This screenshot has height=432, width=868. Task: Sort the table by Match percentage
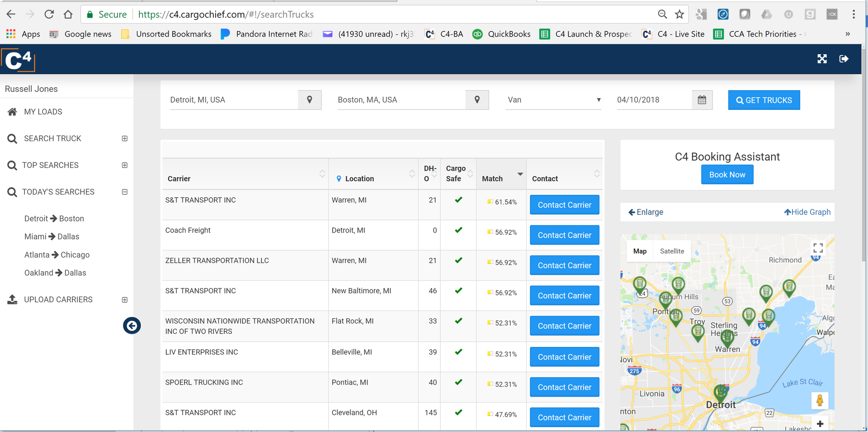[x=520, y=174]
